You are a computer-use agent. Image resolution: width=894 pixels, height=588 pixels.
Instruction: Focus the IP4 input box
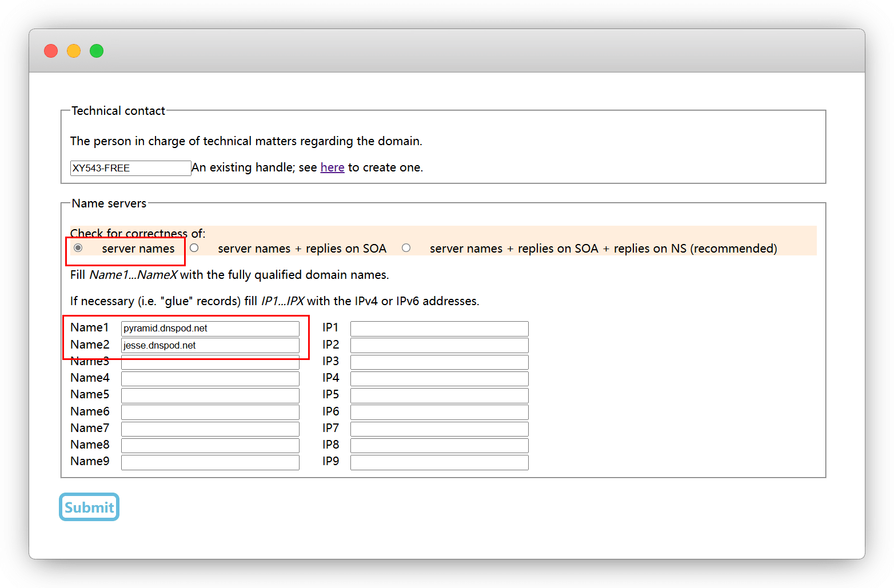(439, 378)
